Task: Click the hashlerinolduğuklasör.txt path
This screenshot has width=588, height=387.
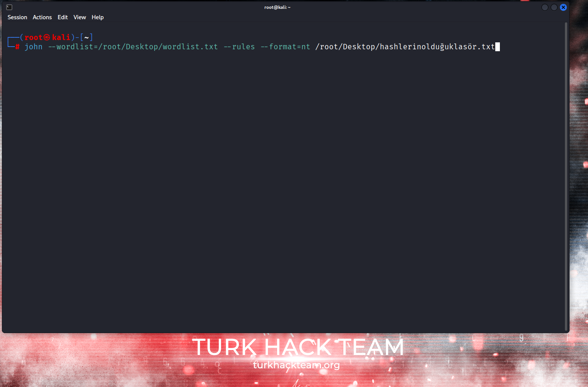Action: coord(405,47)
